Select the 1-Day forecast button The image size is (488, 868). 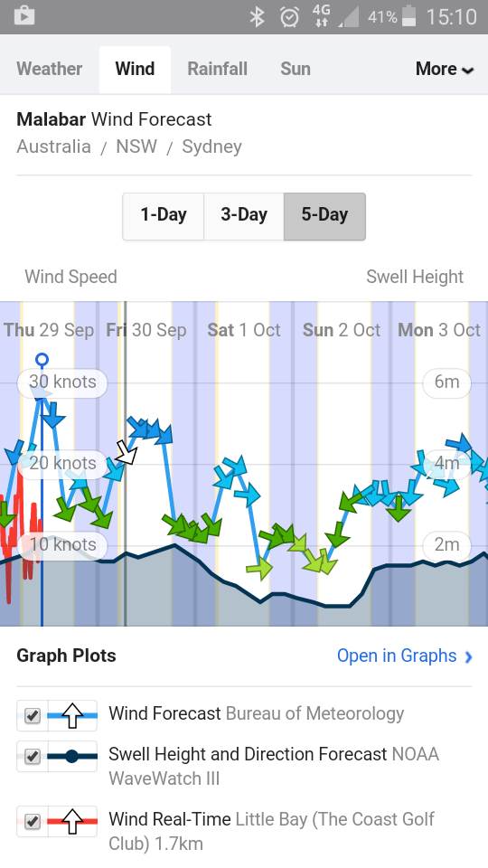click(x=164, y=216)
